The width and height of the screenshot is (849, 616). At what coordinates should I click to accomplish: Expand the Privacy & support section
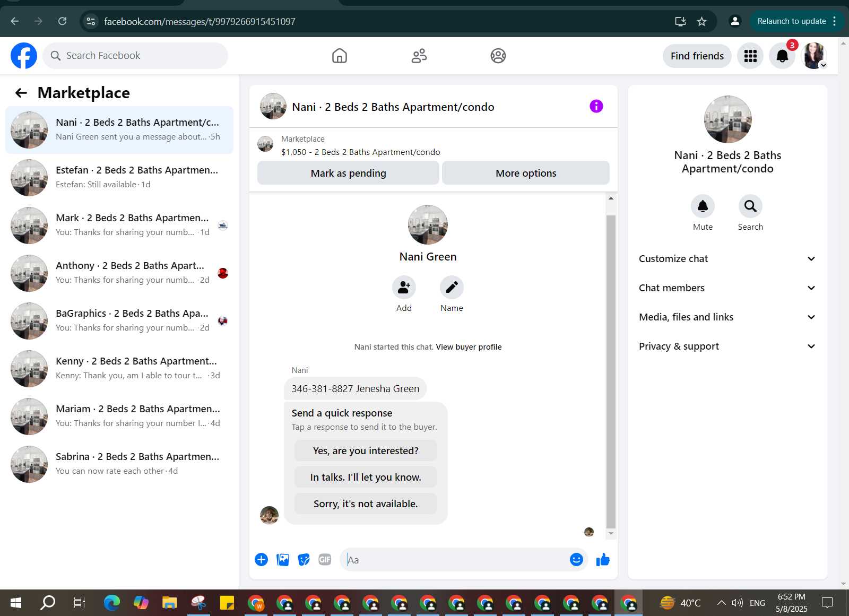coord(727,346)
